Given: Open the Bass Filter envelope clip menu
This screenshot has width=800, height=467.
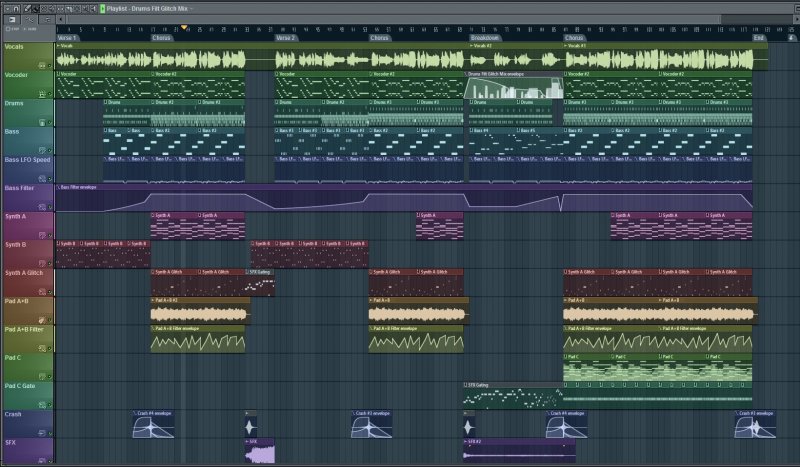Looking at the screenshot, I should 58,186.
